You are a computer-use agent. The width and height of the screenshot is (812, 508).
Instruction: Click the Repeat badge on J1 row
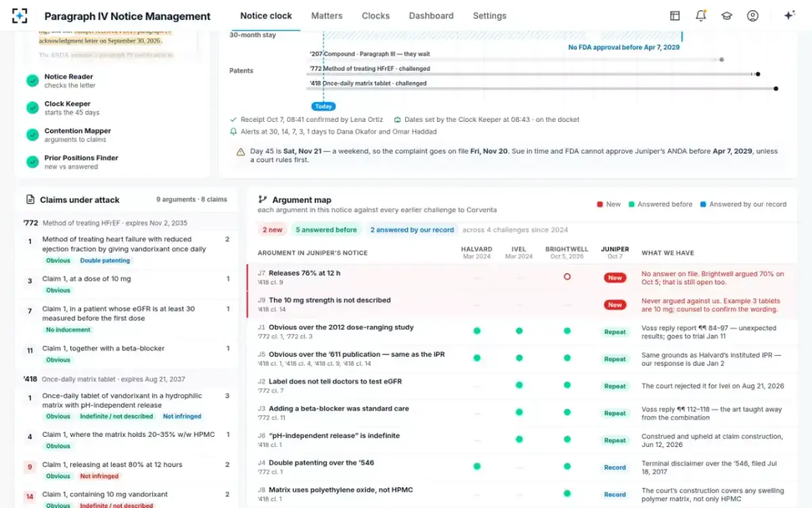click(615, 332)
